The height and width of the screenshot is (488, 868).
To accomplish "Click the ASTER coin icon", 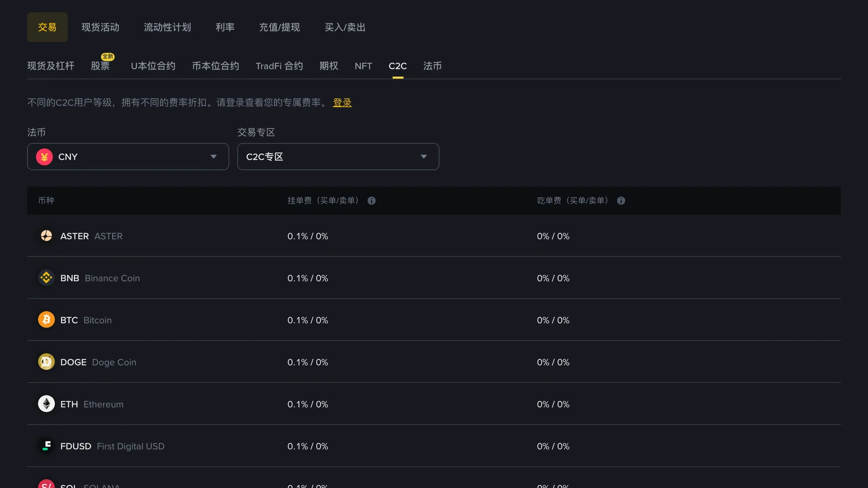I will pyautogui.click(x=46, y=236).
